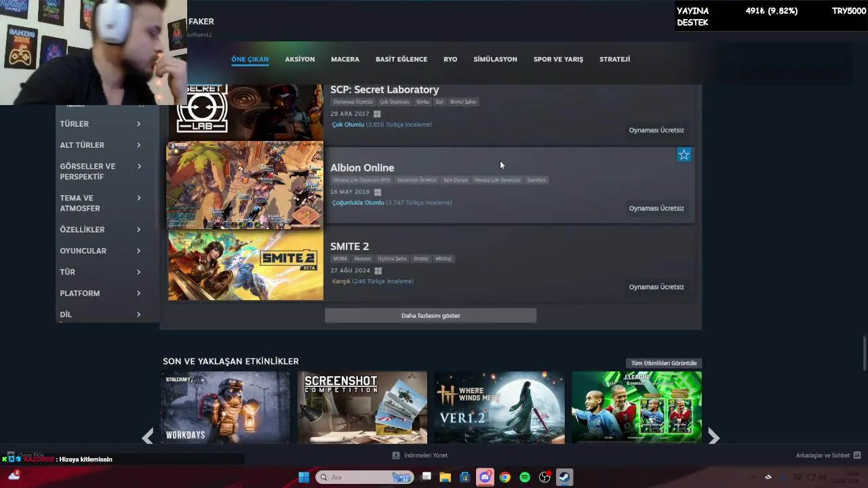The image size is (868, 488).
Task: Open Discord from the taskbar
Action: pyautogui.click(x=485, y=477)
